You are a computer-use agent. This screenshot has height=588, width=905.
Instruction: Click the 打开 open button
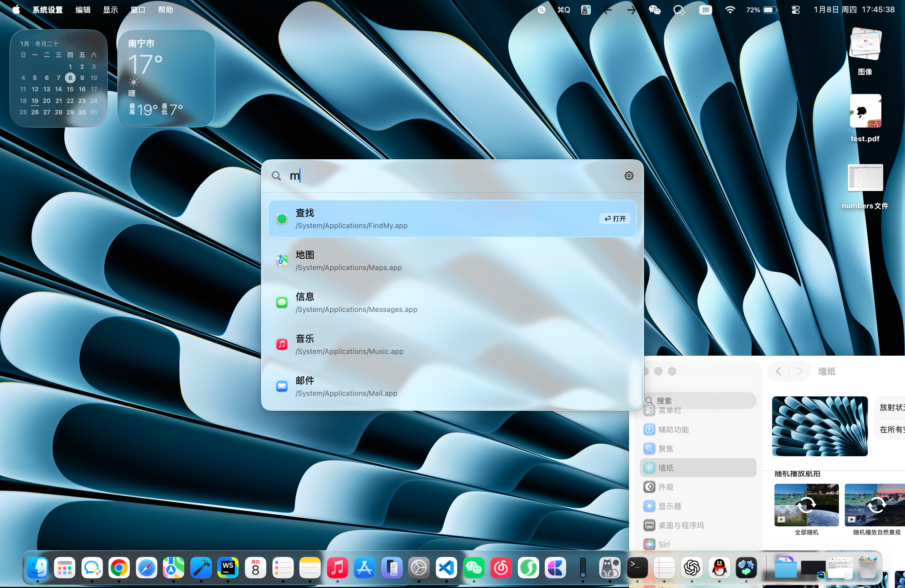pyautogui.click(x=615, y=219)
